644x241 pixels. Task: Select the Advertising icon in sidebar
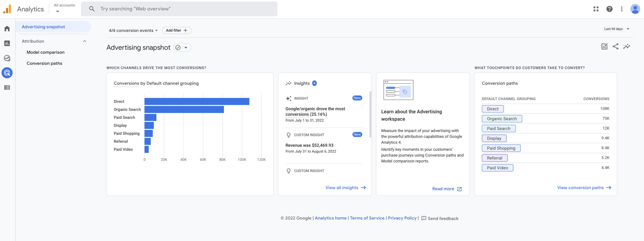click(x=7, y=73)
